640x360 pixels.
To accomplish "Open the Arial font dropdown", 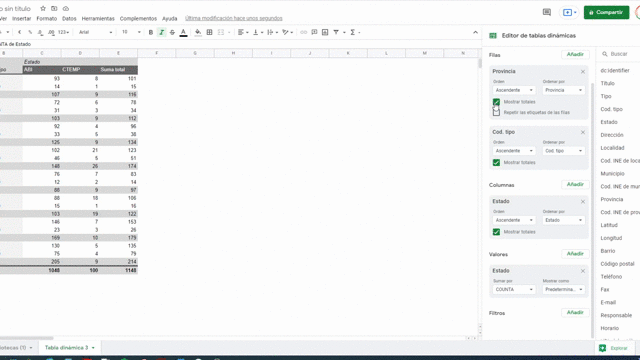I will (x=96, y=32).
